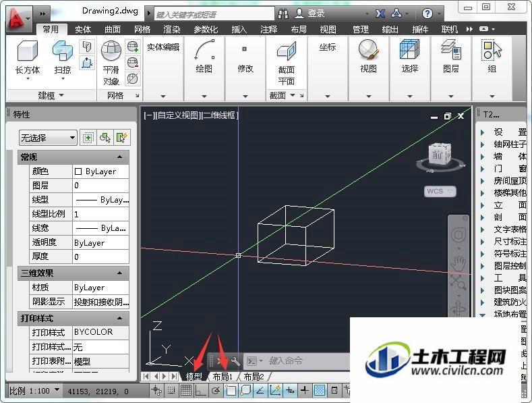This screenshot has height=403, width=532.
Task: Toggle Dynamic UCS in status bar
Action: point(275,391)
